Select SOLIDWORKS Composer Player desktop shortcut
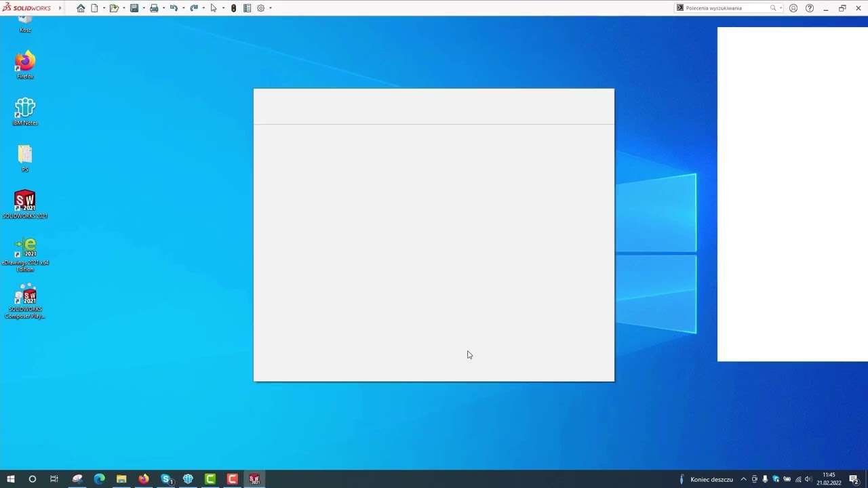 (25, 301)
